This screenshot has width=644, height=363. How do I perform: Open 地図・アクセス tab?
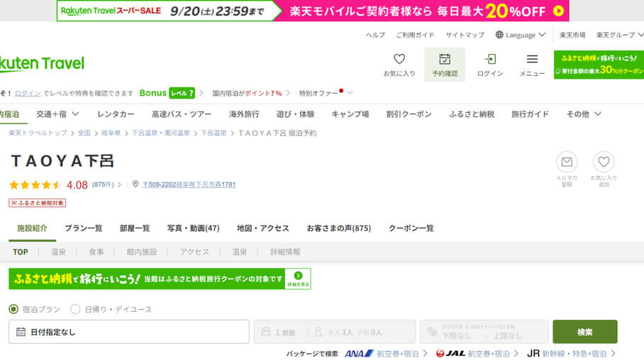[263, 228]
